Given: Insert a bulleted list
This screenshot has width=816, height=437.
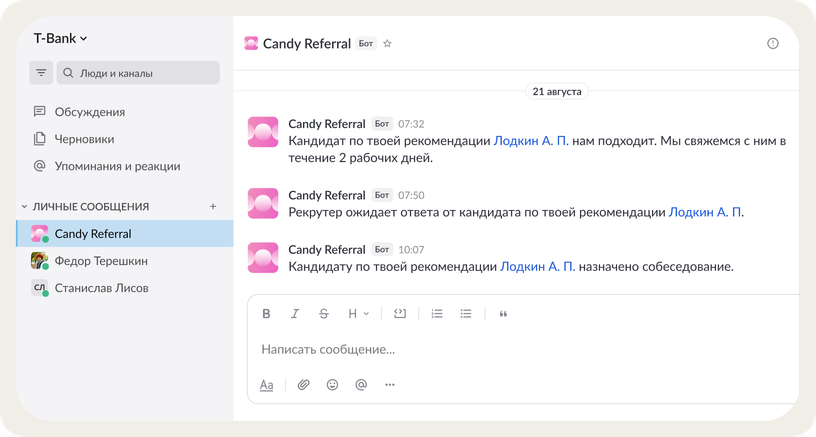Looking at the screenshot, I should tap(466, 314).
